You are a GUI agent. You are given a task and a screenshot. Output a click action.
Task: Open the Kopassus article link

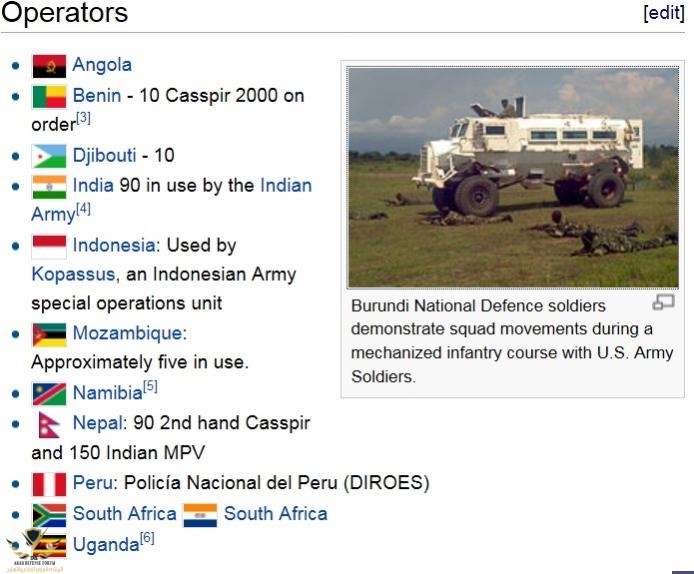[72, 273]
